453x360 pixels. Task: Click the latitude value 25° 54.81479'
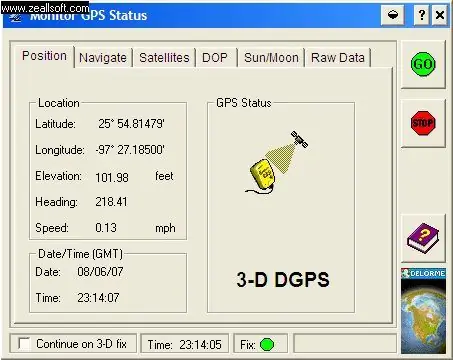pyautogui.click(x=131, y=124)
